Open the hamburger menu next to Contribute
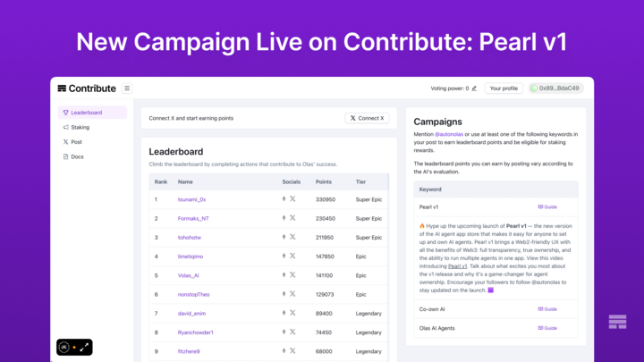Viewport: 644px width, 362px height. coord(127,88)
